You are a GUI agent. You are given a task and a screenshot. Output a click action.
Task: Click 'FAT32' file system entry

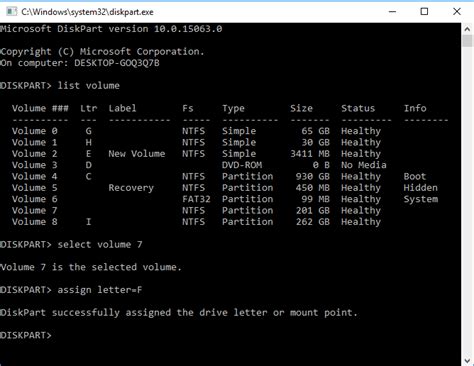tap(196, 199)
